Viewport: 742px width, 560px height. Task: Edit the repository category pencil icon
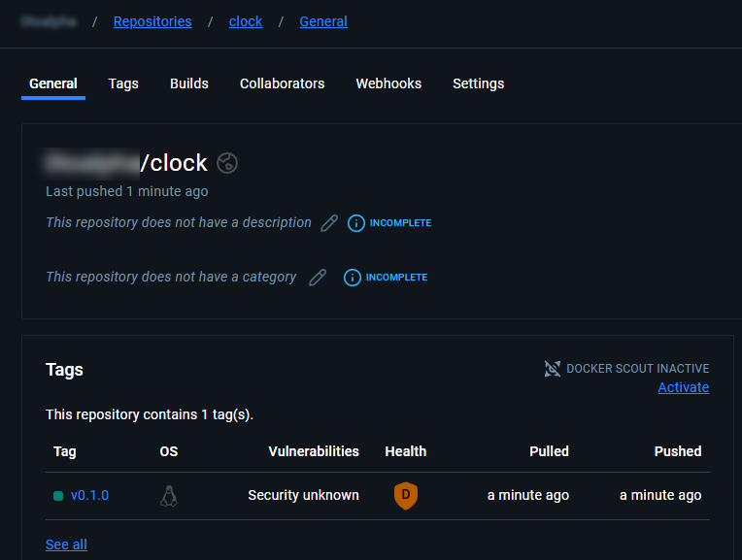(x=318, y=278)
